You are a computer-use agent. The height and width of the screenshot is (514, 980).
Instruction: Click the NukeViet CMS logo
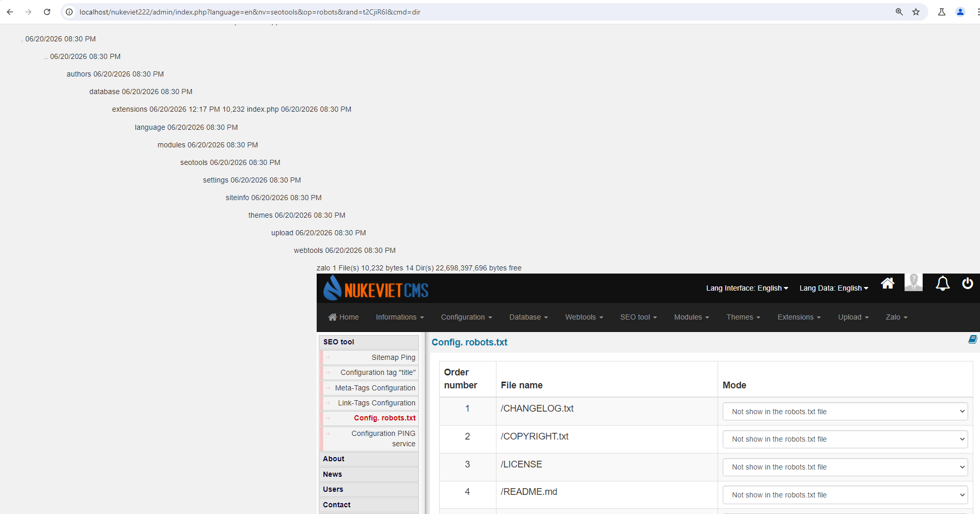(x=376, y=288)
